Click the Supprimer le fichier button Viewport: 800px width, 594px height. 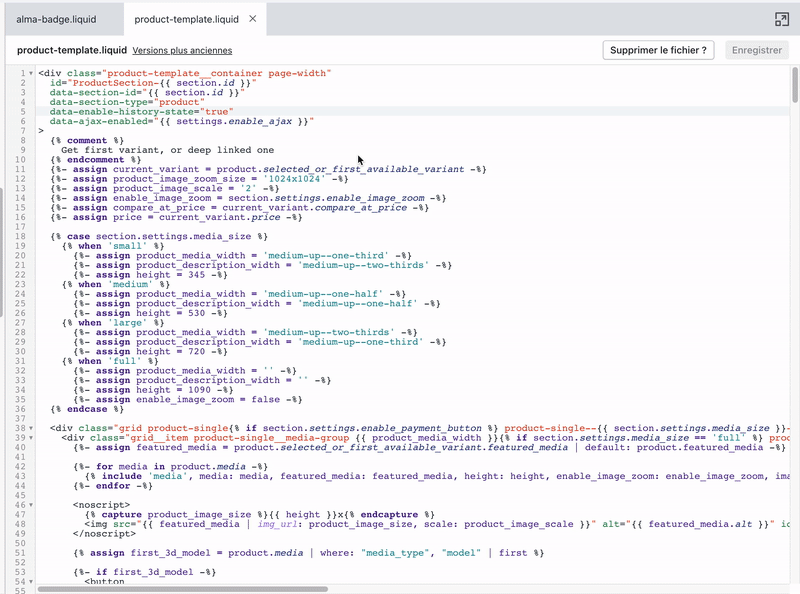(658, 50)
